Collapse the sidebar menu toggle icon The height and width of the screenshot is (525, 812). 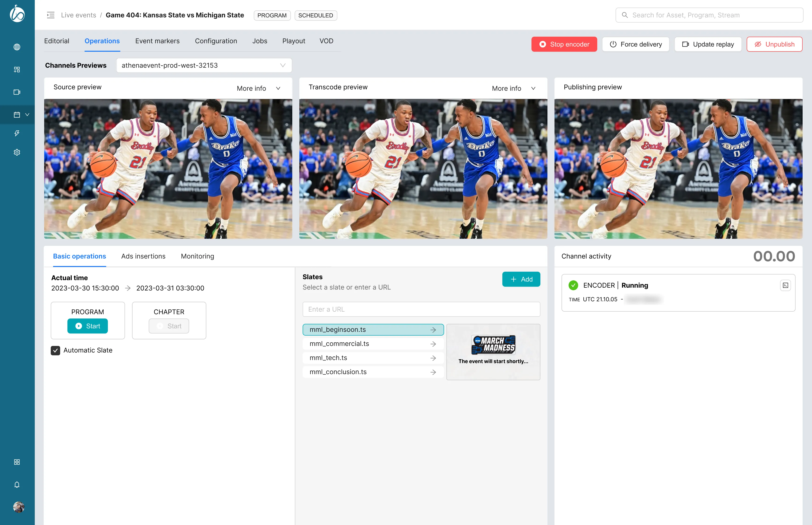pyautogui.click(x=51, y=15)
